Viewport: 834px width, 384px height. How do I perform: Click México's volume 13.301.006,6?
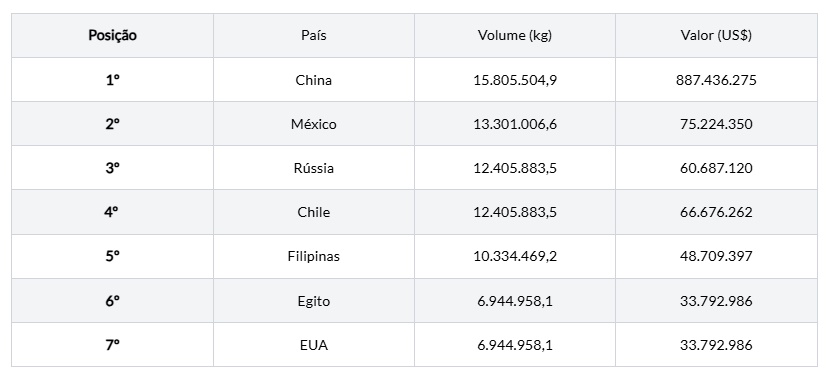click(515, 124)
